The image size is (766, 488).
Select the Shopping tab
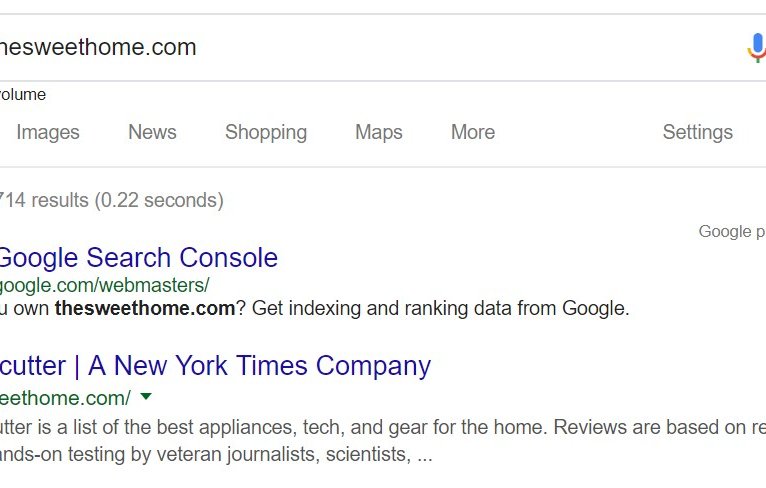266,132
